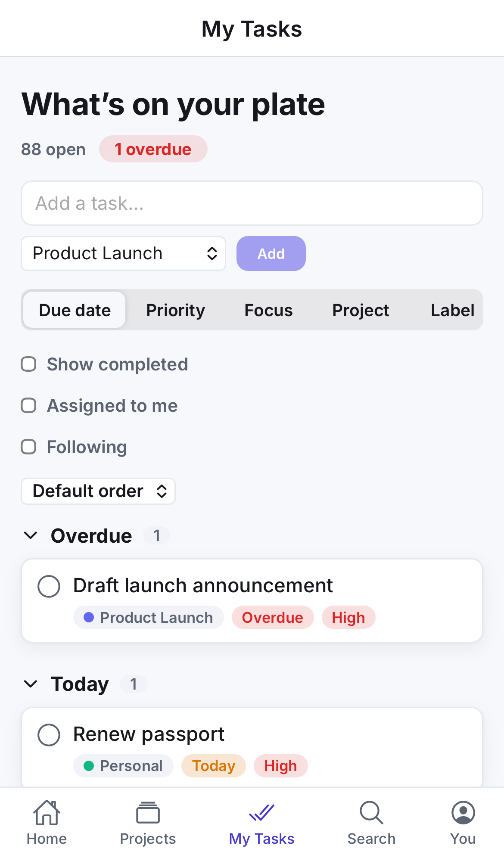Click the Product Launch project tag
The height and width of the screenshot is (858, 504).
(x=148, y=617)
